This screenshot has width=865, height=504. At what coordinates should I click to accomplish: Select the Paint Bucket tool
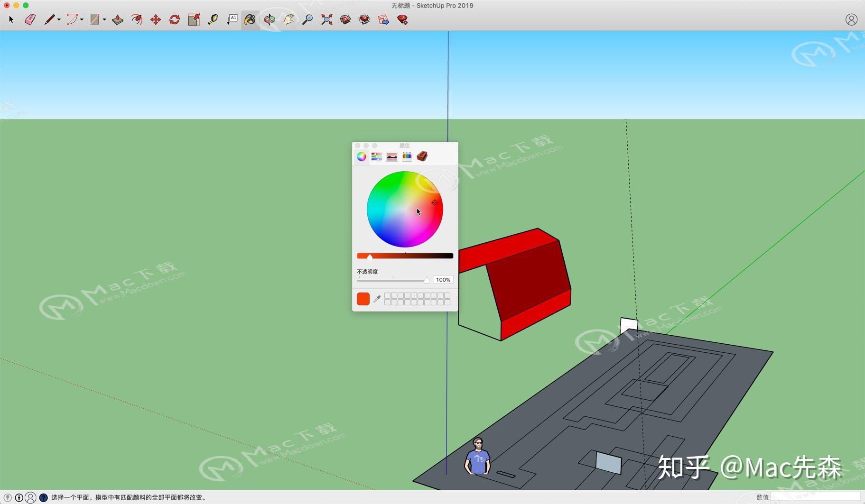(250, 19)
